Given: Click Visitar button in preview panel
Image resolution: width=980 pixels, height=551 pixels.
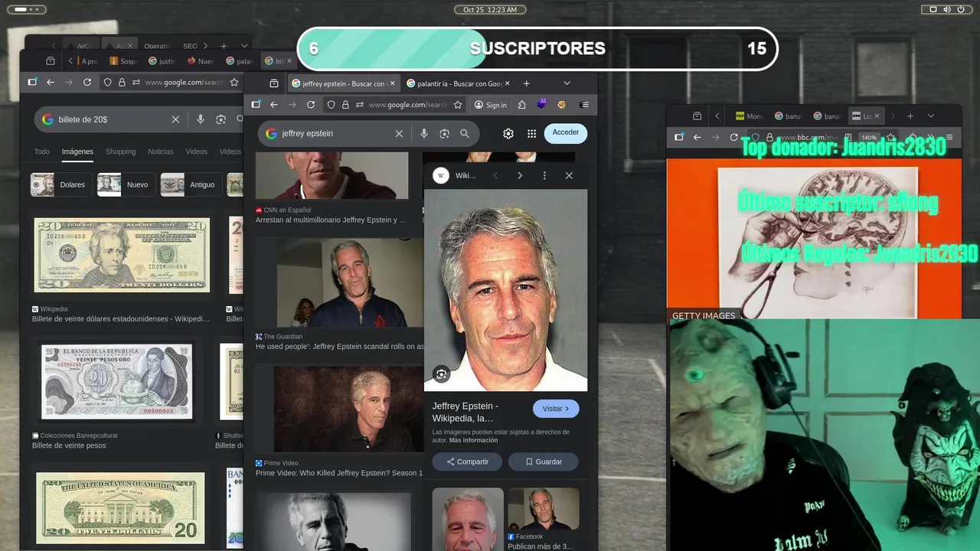Looking at the screenshot, I should click(x=556, y=409).
